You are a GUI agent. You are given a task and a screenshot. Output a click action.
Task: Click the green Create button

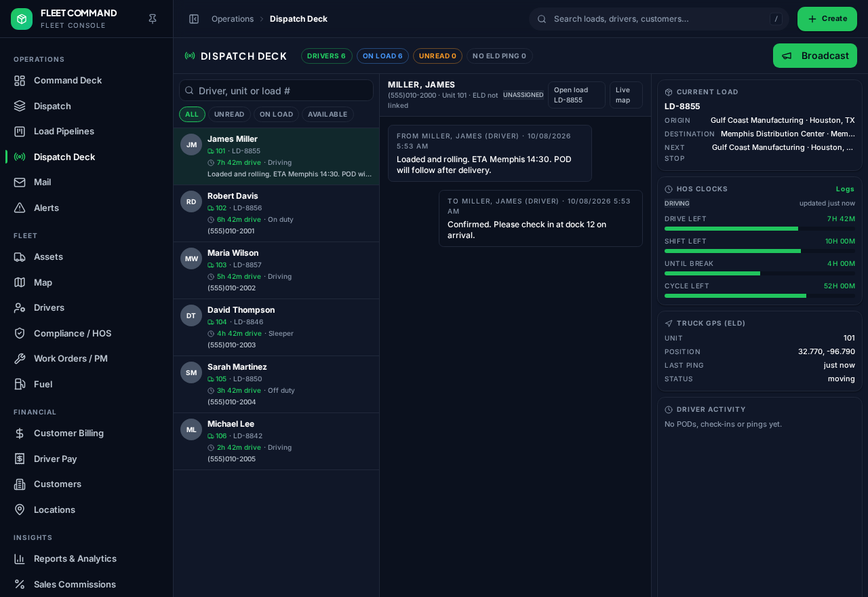coord(827,19)
